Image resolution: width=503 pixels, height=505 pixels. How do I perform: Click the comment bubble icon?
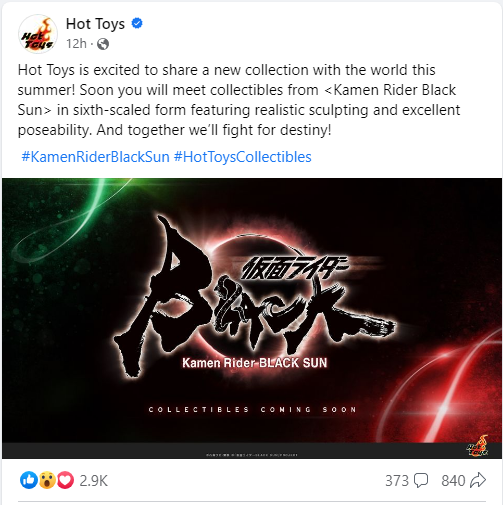click(x=421, y=480)
